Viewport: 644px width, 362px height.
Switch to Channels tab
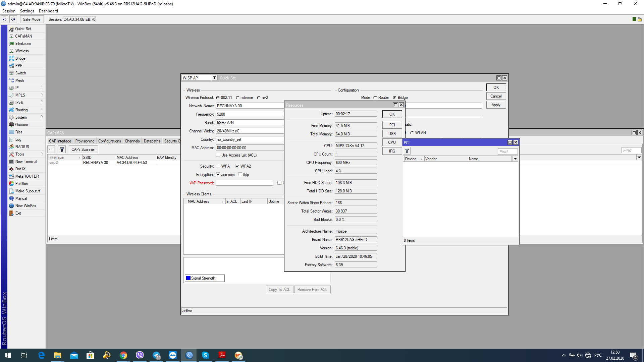(x=132, y=141)
